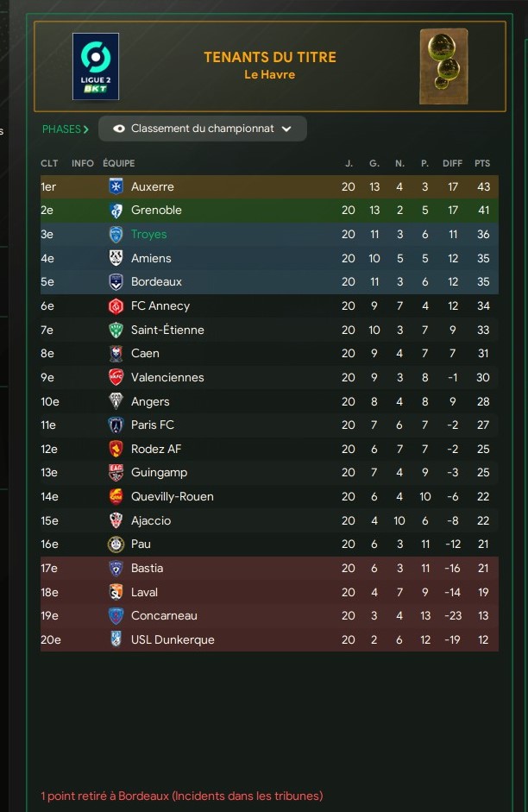
Task: Click the Saint-Étienne club crest
Action: [116, 330]
